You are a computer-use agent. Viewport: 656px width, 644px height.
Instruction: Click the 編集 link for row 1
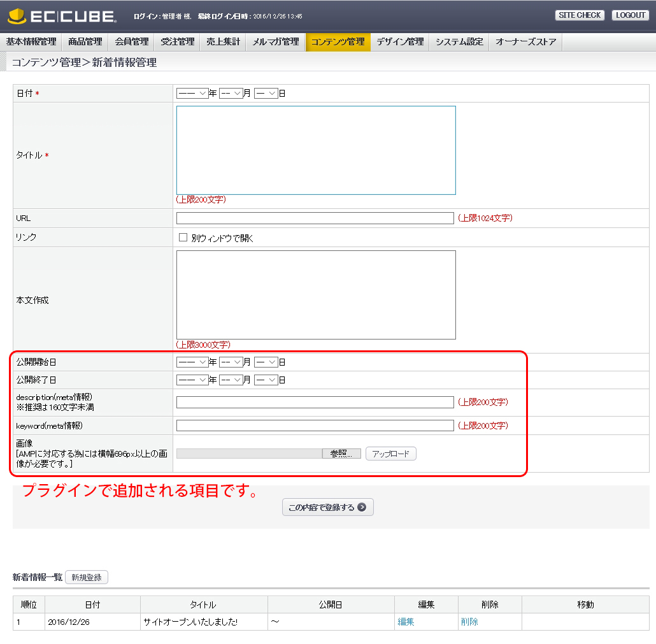click(406, 622)
